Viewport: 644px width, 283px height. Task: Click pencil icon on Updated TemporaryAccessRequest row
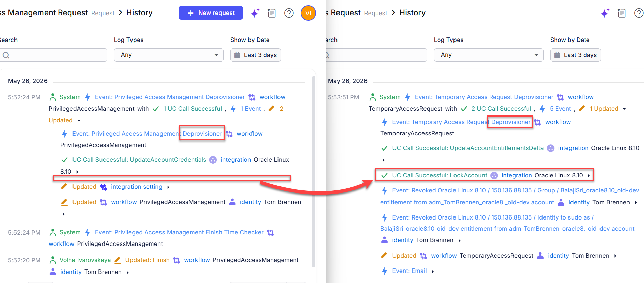tap(384, 256)
